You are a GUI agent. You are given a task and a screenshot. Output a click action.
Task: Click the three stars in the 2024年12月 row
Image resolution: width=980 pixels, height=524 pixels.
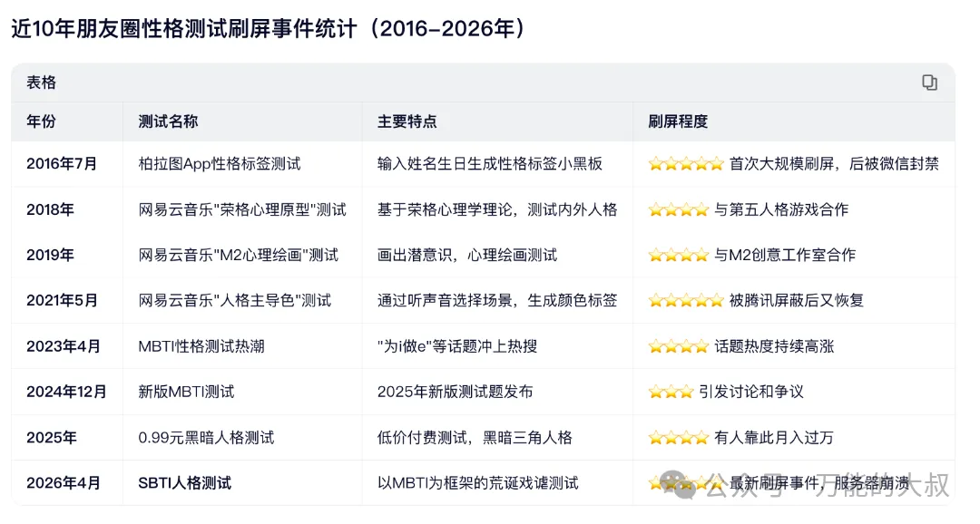coord(671,392)
